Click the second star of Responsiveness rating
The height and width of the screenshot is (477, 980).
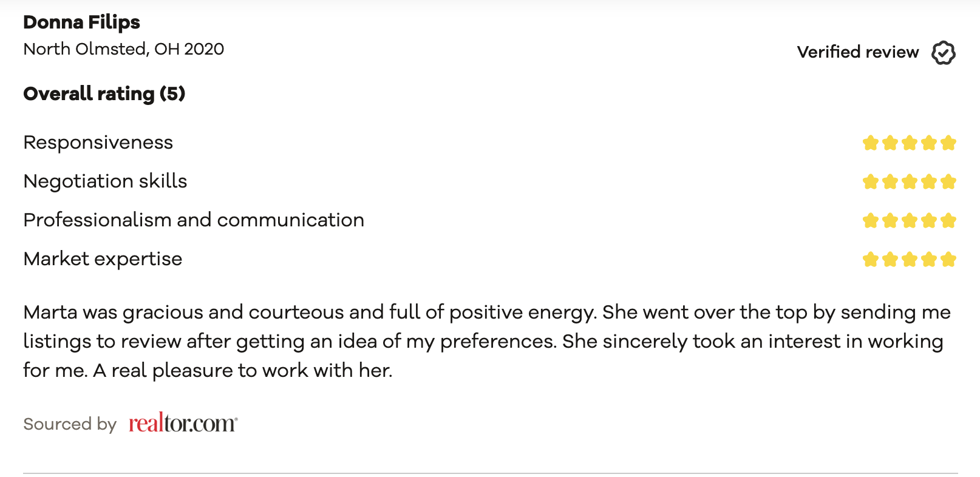tap(890, 143)
